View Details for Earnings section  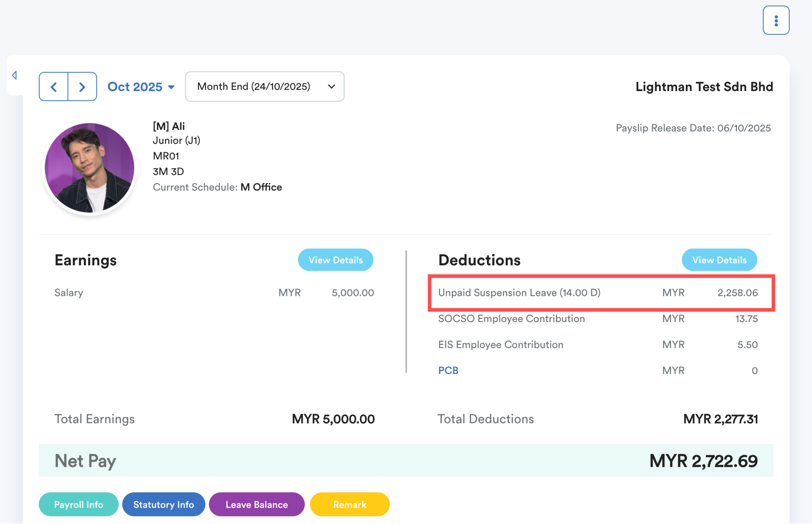click(335, 260)
